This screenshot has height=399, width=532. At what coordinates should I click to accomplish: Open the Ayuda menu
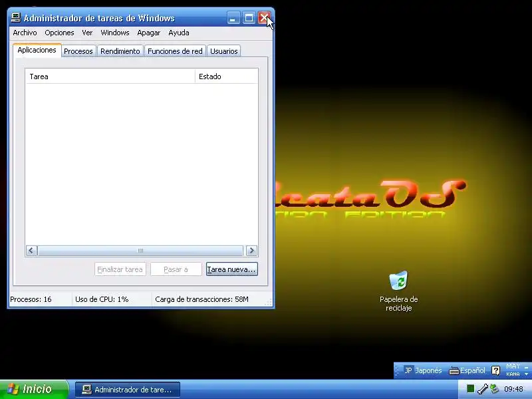tap(179, 33)
